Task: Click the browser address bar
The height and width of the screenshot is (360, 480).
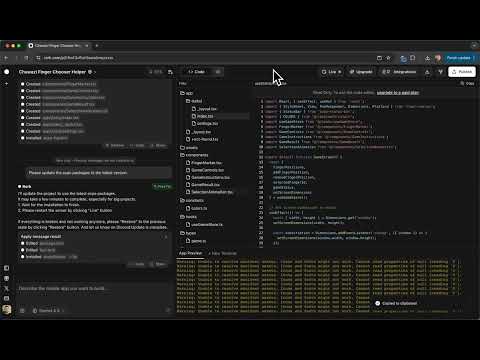Action: [207, 58]
